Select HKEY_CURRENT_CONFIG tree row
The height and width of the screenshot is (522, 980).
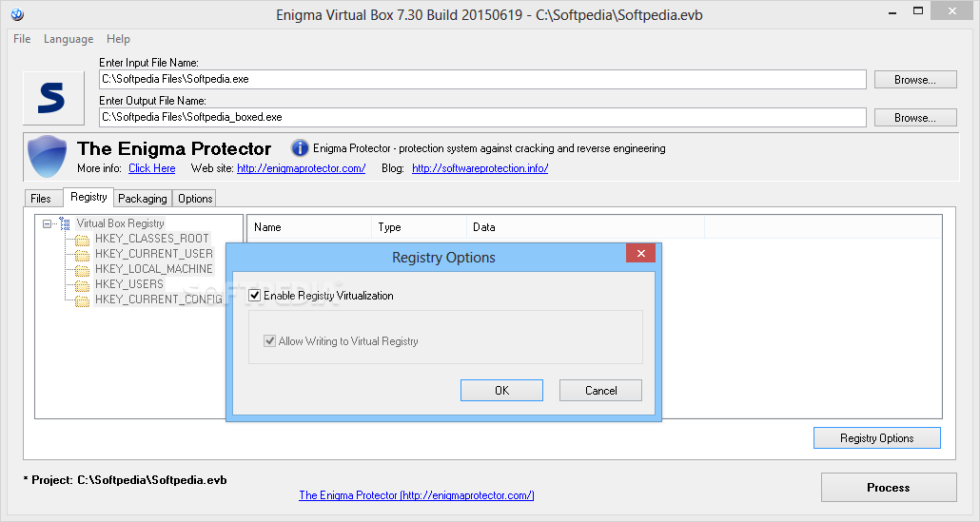[159, 300]
